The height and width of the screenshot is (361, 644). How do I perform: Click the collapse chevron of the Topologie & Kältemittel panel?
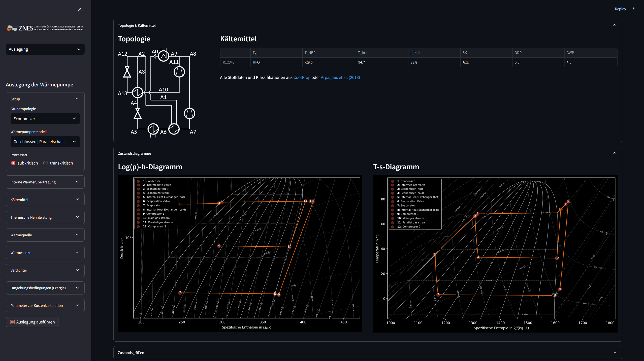[x=615, y=25]
